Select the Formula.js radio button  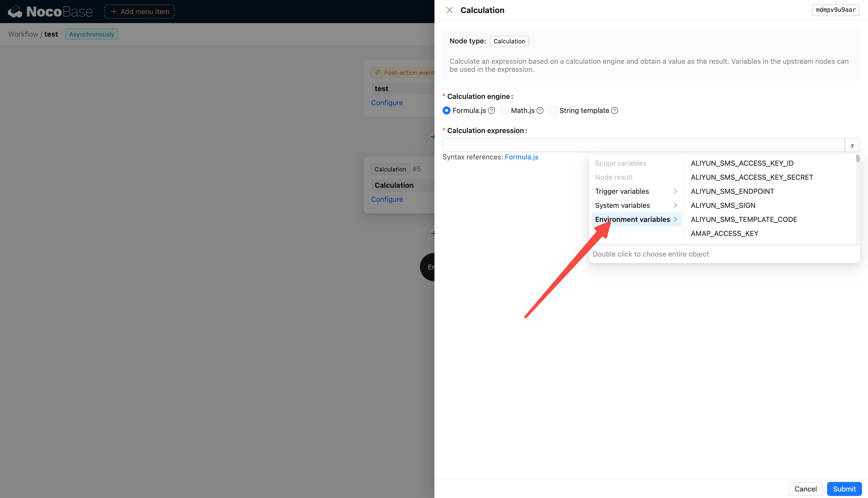coord(447,110)
